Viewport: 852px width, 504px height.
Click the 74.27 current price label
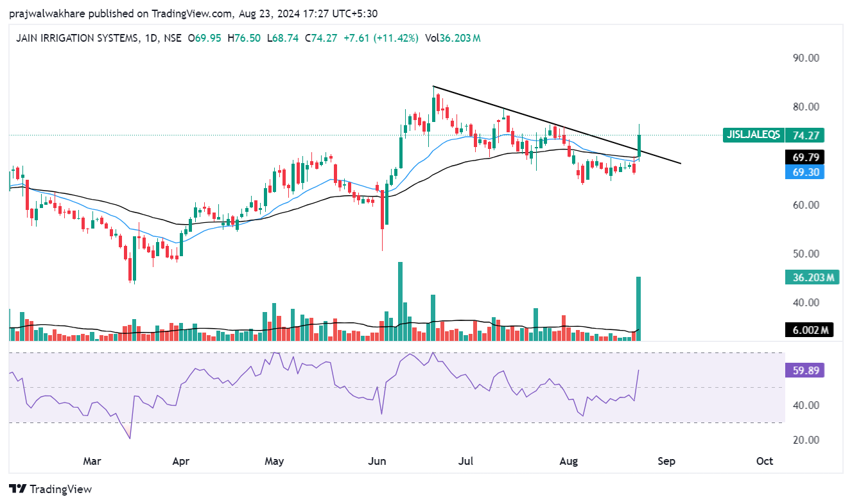[804, 135]
